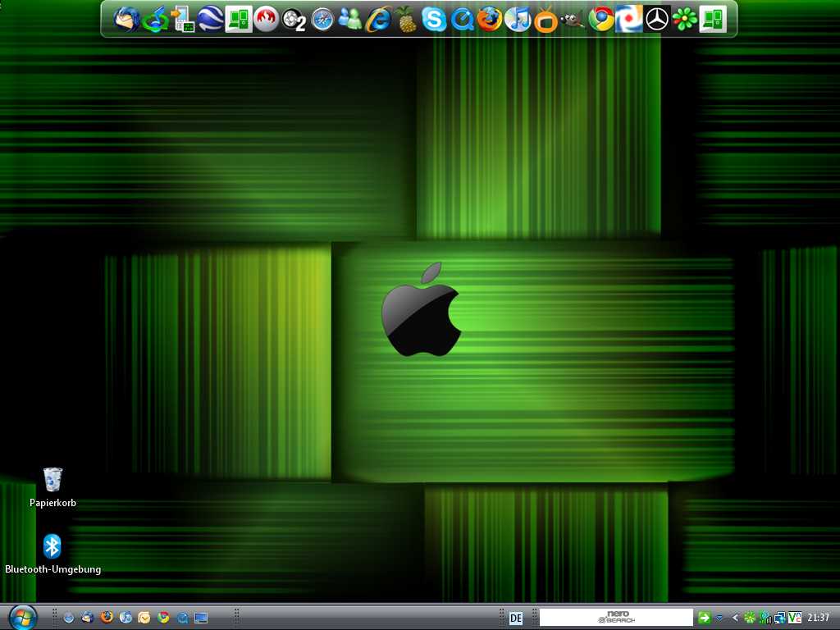The image size is (840, 630).
Task: Open GIMP mascot icon in the dock
Action: tap(573, 20)
